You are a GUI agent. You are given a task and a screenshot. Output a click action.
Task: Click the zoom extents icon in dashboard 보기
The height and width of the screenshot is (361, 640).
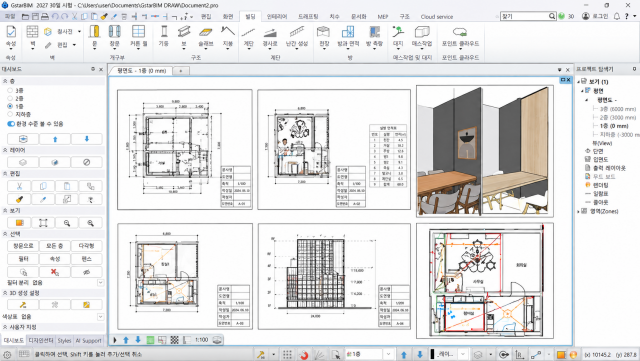point(43,223)
